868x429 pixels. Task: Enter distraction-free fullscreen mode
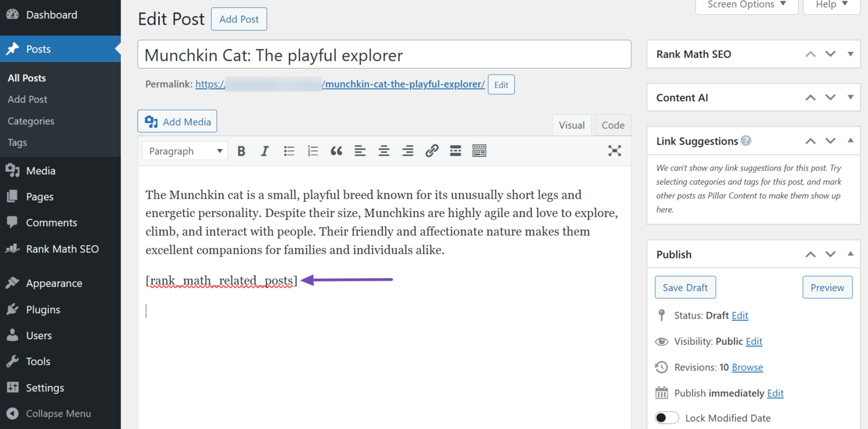tap(614, 151)
